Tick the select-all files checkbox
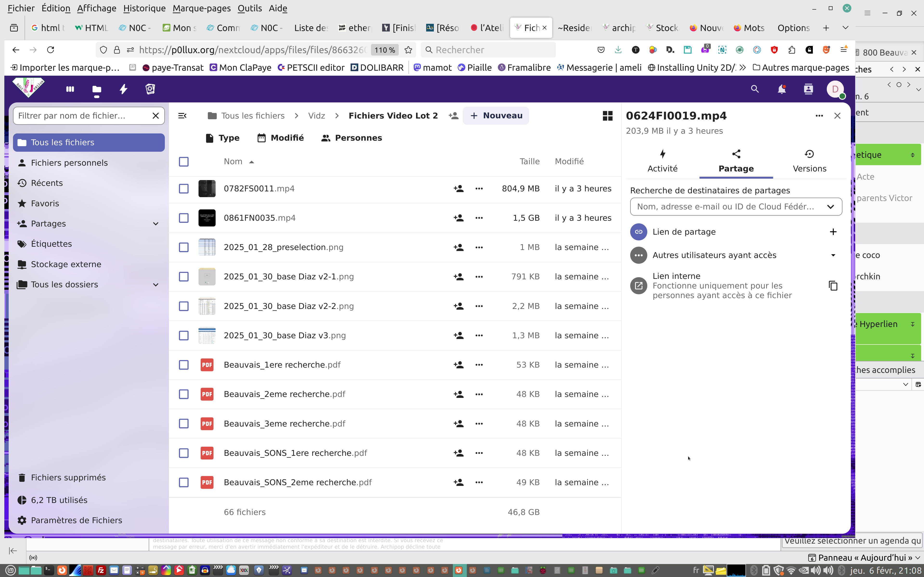The height and width of the screenshot is (577, 924). point(184,162)
